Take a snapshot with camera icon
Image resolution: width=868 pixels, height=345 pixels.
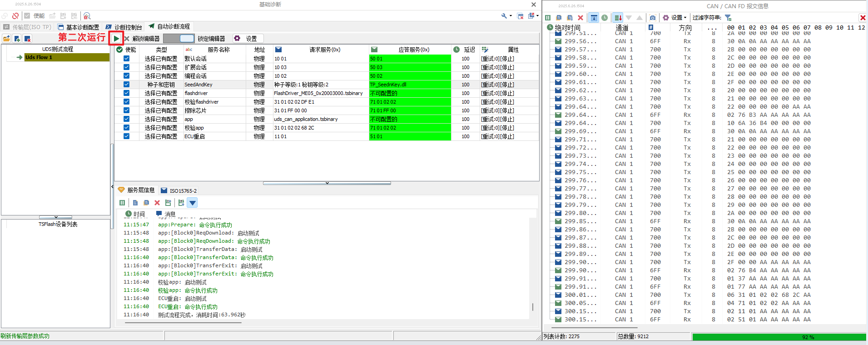(x=653, y=18)
